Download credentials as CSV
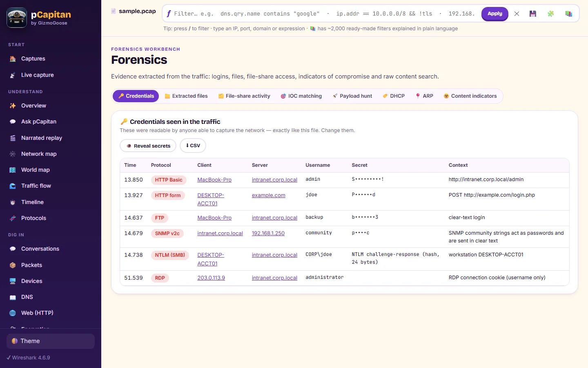 pos(193,146)
